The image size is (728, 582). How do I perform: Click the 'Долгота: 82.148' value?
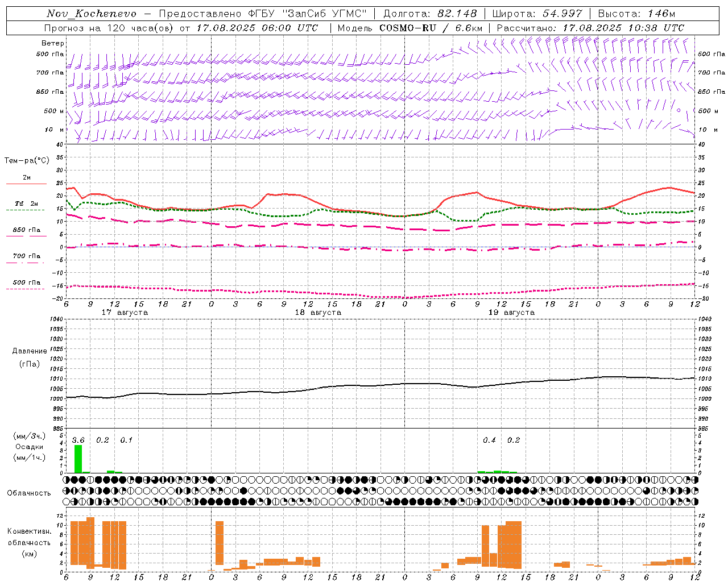(x=430, y=14)
